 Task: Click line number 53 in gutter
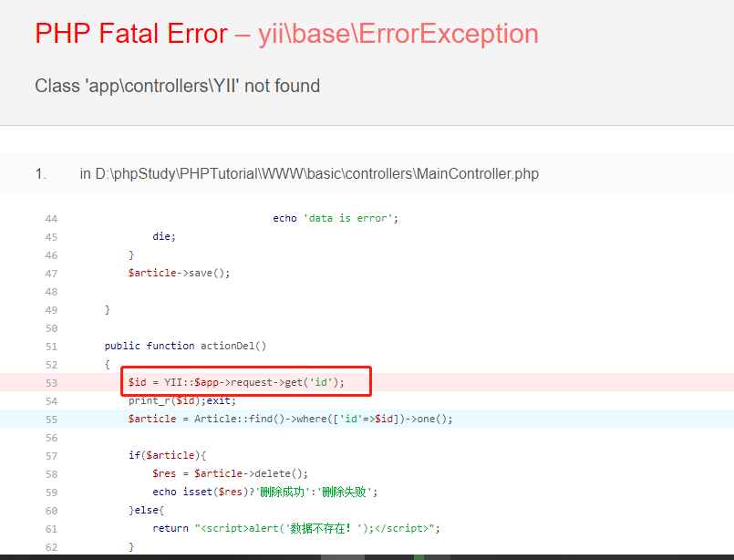click(x=50, y=382)
